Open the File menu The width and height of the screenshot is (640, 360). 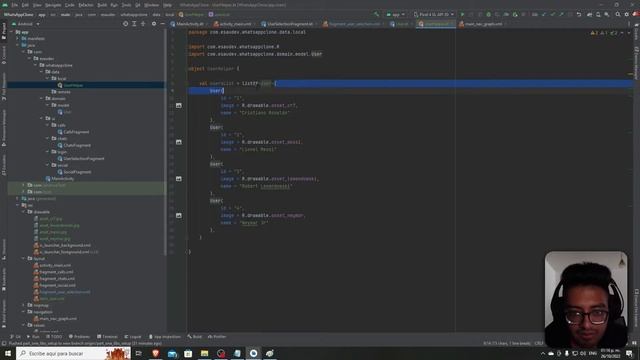click(x=14, y=5)
